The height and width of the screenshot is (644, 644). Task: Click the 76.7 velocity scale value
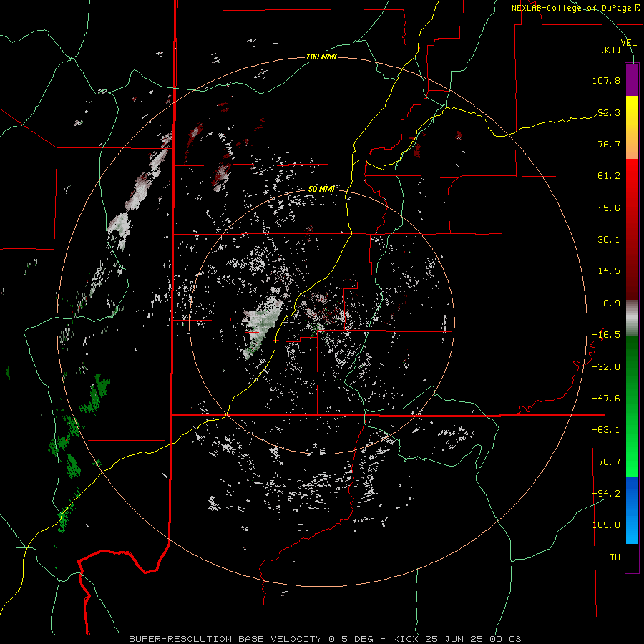tap(609, 144)
